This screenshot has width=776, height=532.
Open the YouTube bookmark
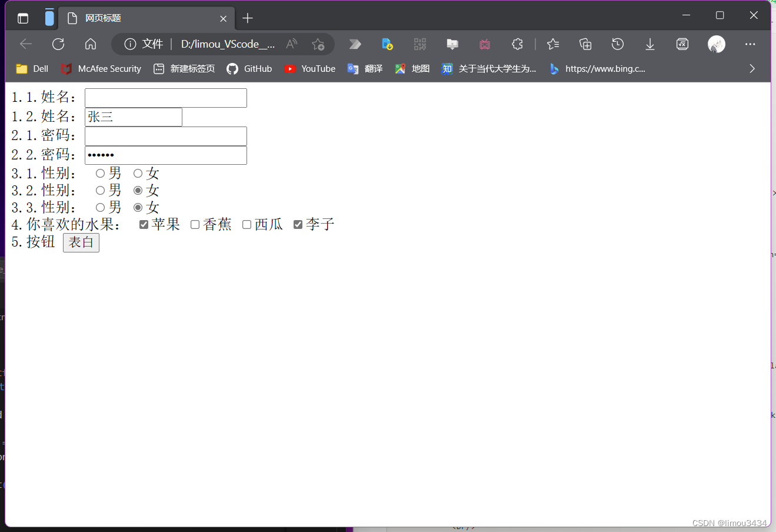(309, 69)
